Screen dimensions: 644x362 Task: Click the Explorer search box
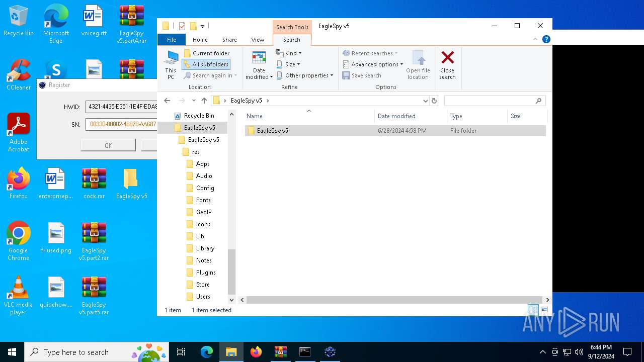pyautogui.click(x=495, y=101)
